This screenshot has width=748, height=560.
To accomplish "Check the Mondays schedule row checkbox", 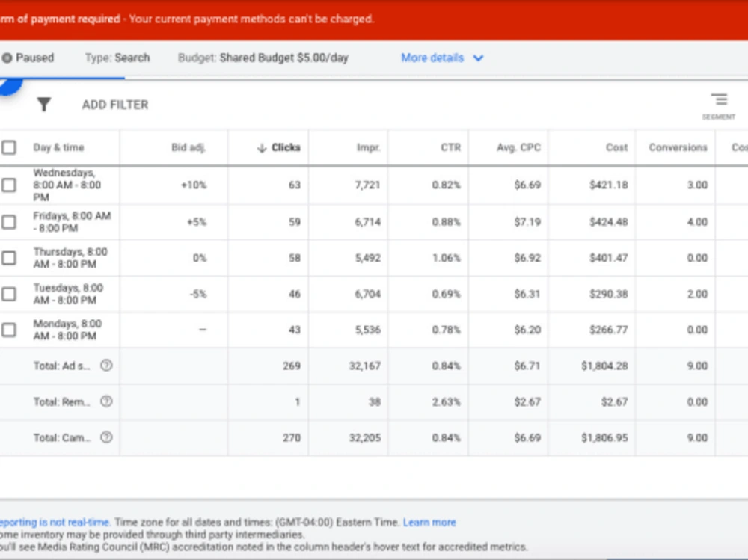I will pyautogui.click(x=8, y=330).
